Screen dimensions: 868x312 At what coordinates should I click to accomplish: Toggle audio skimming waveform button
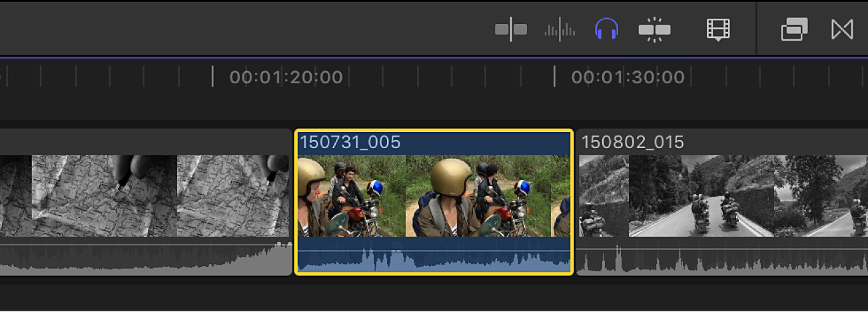click(x=560, y=30)
